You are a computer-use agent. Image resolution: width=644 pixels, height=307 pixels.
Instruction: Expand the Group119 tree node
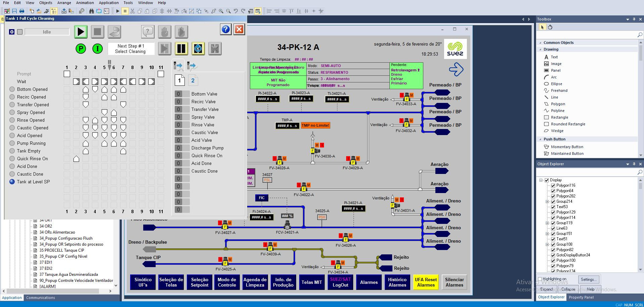tap(547, 223)
